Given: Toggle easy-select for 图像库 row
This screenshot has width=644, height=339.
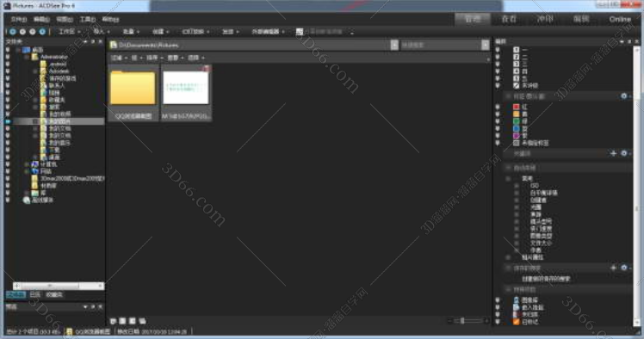Looking at the screenshot, I should click(498, 300).
